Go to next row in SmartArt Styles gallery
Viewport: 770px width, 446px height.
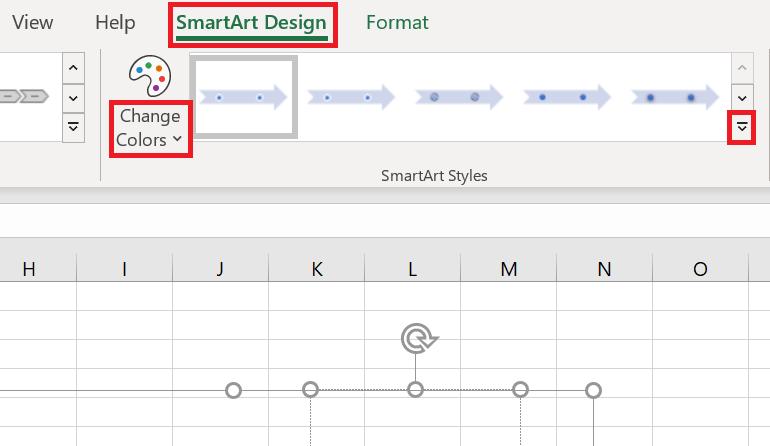(742, 98)
